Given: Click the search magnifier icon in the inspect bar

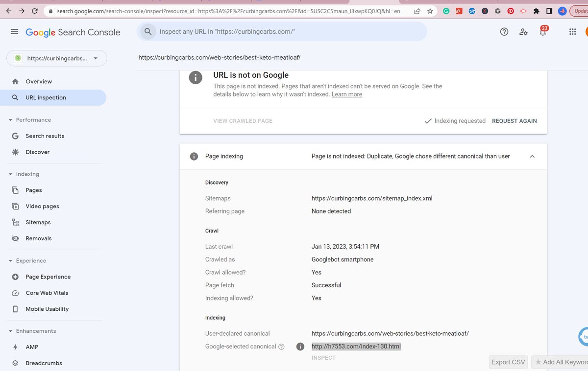Looking at the screenshot, I should click(147, 32).
